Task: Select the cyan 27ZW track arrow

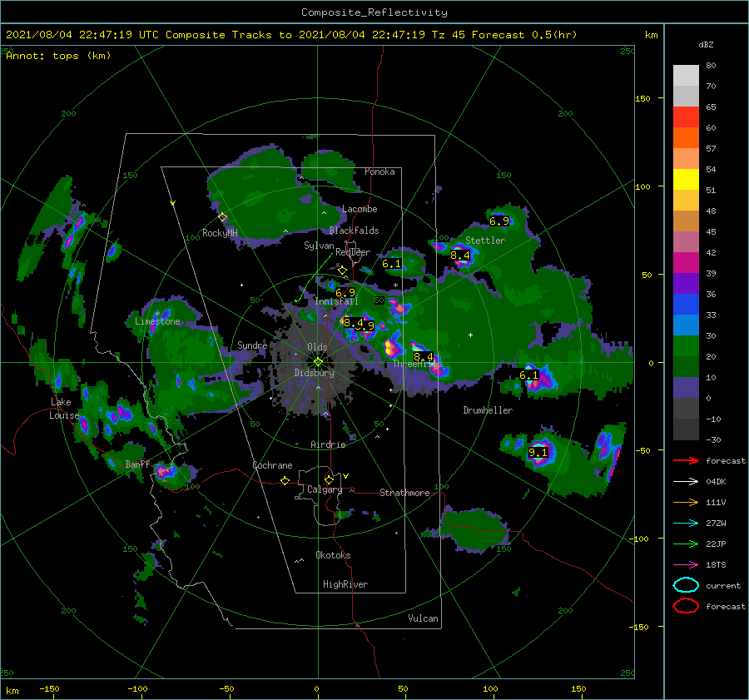Action: point(686,524)
